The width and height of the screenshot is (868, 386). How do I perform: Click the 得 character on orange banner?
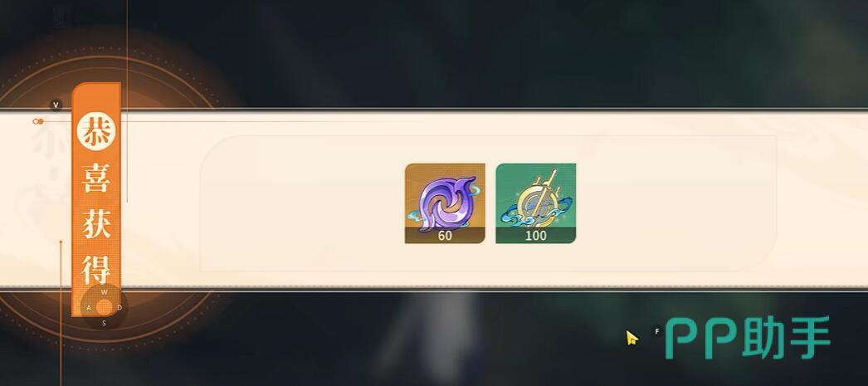tap(96, 269)
